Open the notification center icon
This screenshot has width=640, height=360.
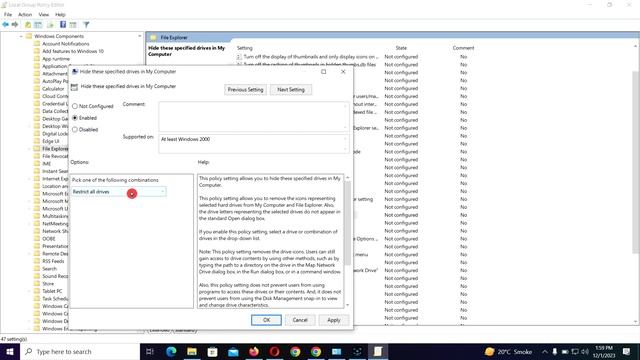(627, 351)
